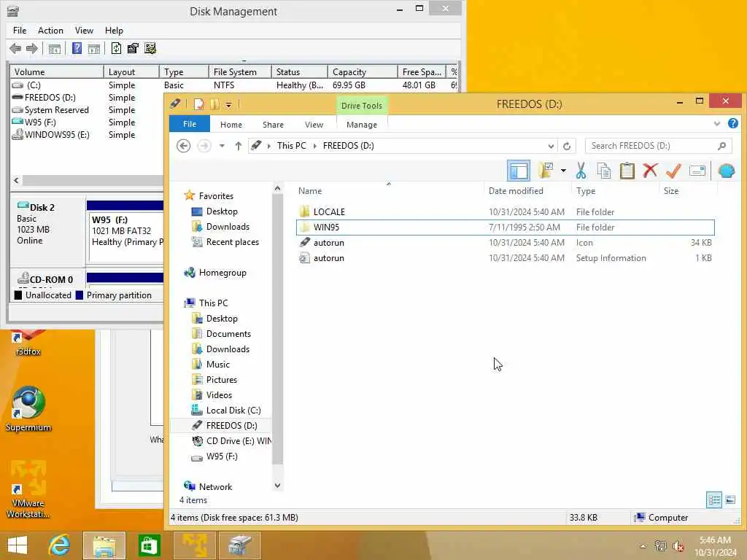Expand the ribbon using the chevron
The height and width of the screenshot is (560, 747).
(717, 124)
